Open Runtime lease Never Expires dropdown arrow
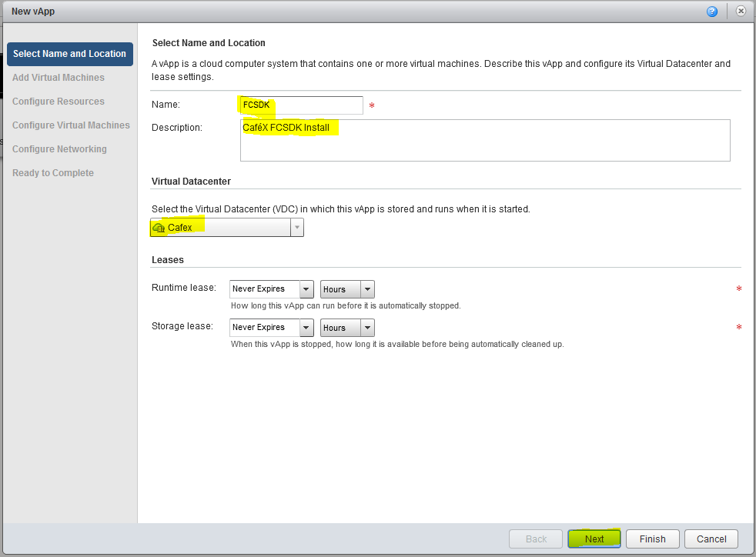756x557 pixels. pos(306,289)
